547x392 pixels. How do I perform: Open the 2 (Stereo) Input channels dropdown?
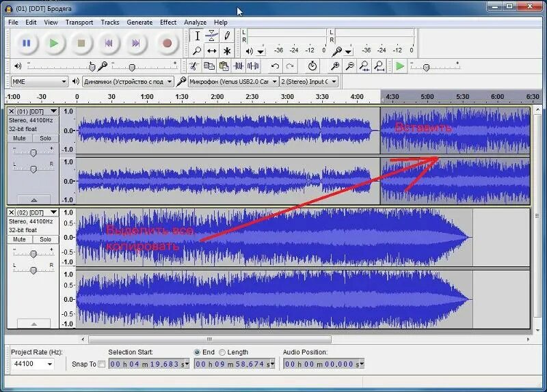point(309,81)
